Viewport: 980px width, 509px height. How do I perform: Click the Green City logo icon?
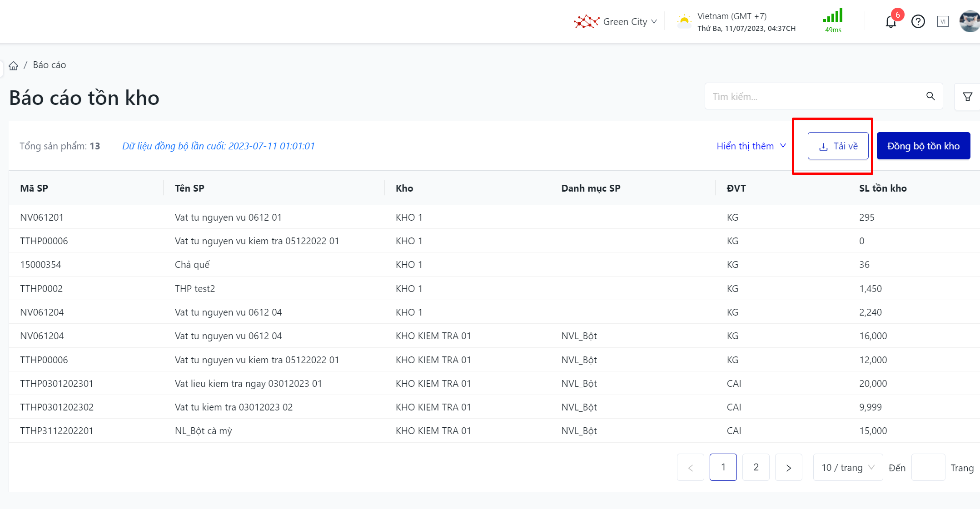586,21
